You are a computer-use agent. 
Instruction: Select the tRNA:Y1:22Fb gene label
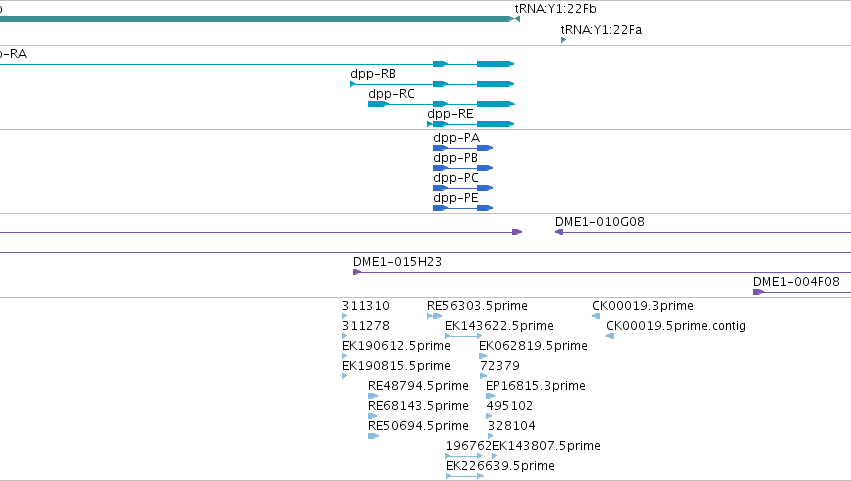555,9
